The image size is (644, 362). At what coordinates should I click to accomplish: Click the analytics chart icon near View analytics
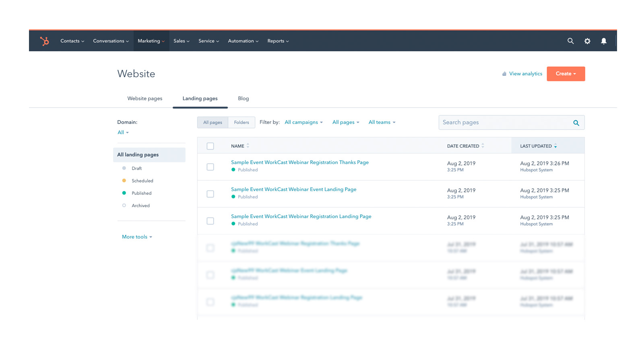(x=504, y=74)
